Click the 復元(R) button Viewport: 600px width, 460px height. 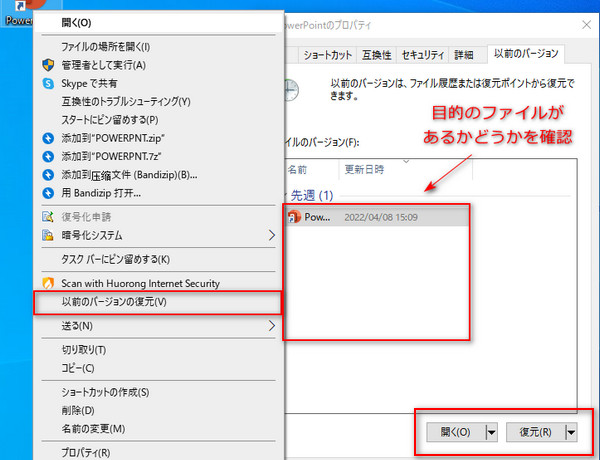[x=536, y=432]
